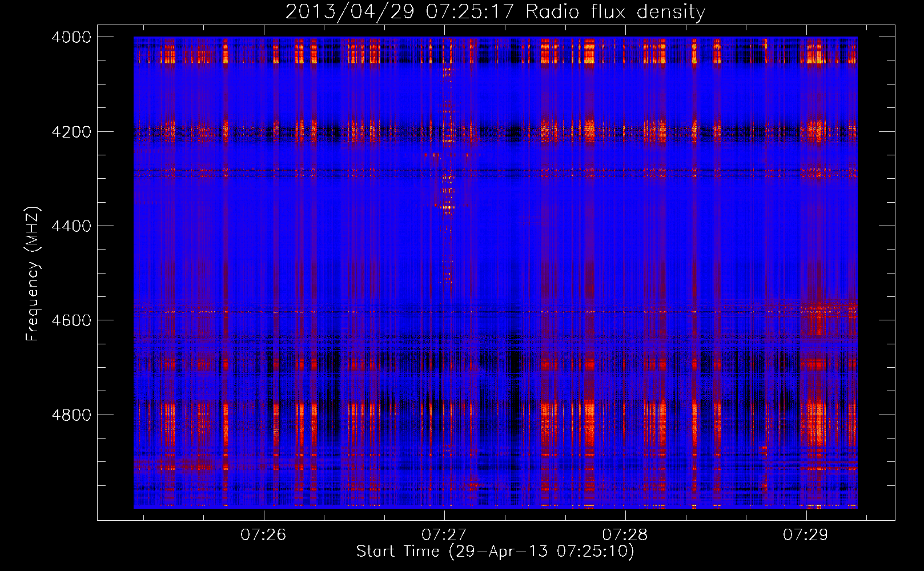The width and height of the screenshot is (924, 571).
Task: Click the 07:29 time axis label
Action: tap(806, 535)
